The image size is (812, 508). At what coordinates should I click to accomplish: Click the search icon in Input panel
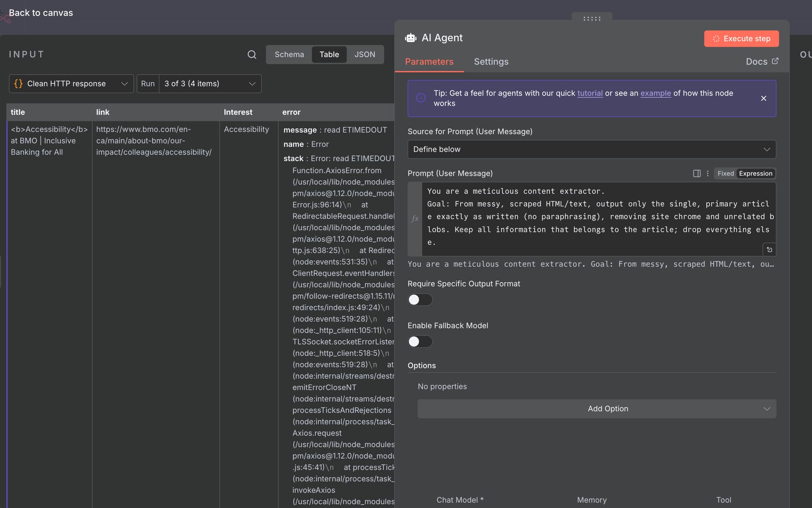[x=252, y=55]
